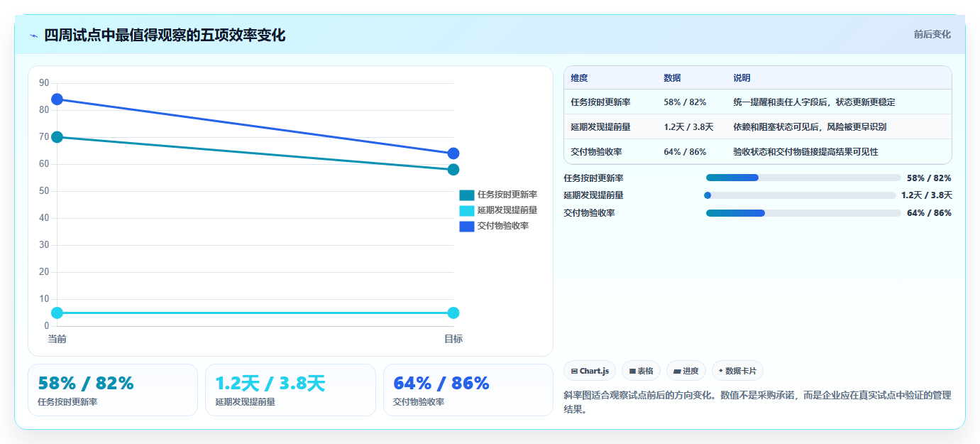Screen dimensions: 980x444
Task: Click the teal line point at 目标
Action: pyautogui.click(x=453, y=169)
